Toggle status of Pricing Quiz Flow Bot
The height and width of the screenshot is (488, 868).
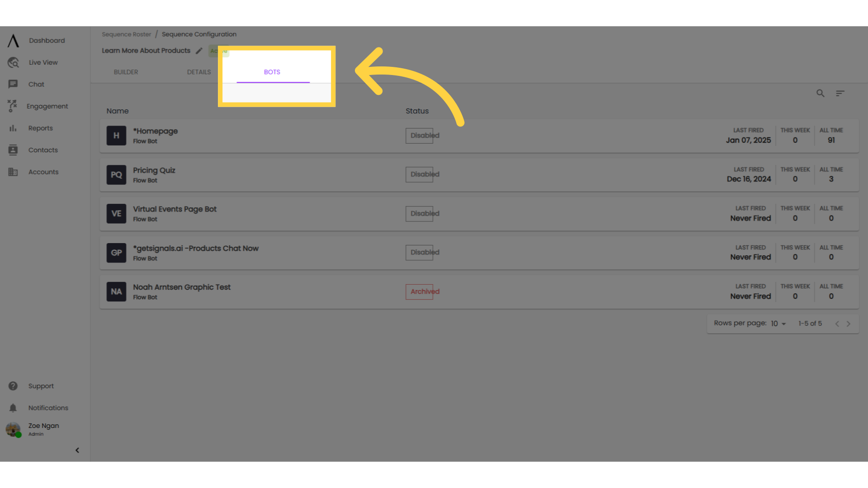click(x=425, y=174)
